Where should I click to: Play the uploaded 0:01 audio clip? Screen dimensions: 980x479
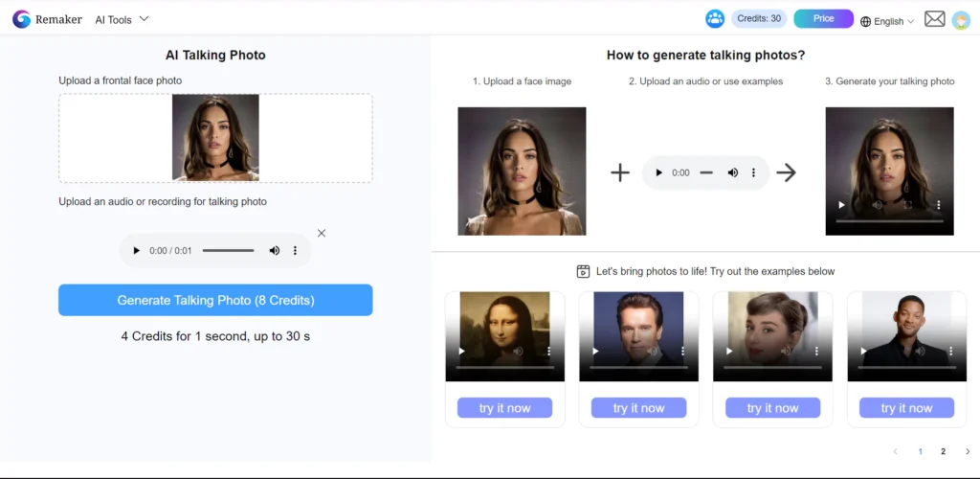(136, 251)
